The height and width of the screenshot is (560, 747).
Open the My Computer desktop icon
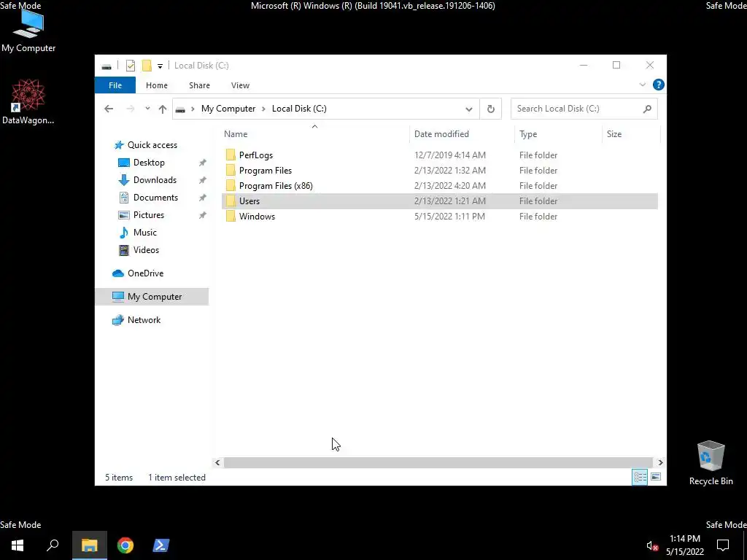[x=28, y=30]
